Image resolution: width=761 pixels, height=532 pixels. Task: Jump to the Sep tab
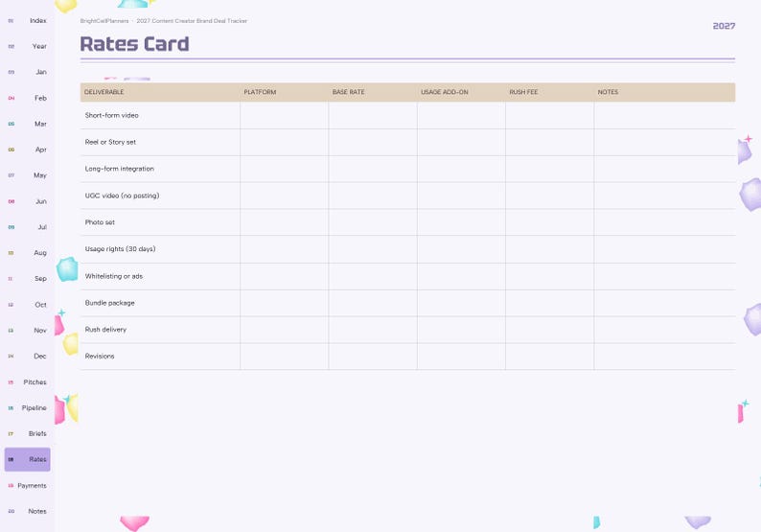pos(27,279)
